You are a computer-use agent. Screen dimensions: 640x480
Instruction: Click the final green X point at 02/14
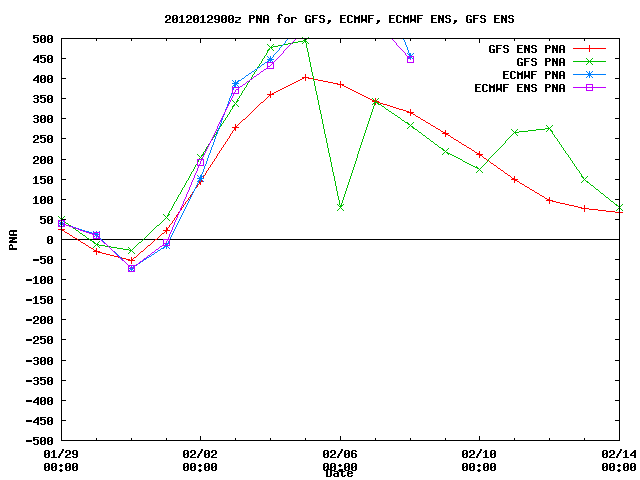[x=619, y=207]
